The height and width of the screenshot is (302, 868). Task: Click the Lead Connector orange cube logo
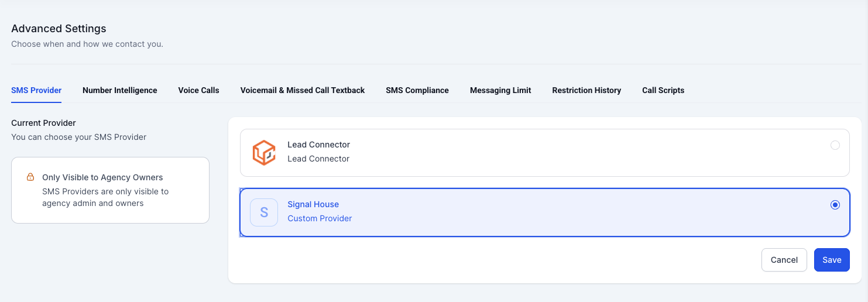coord(264,153)
